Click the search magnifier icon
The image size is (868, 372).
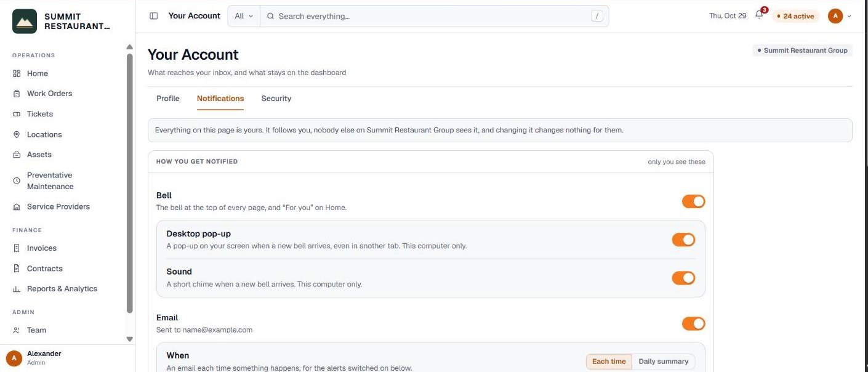pyautogui.click(x=270, y=16)
